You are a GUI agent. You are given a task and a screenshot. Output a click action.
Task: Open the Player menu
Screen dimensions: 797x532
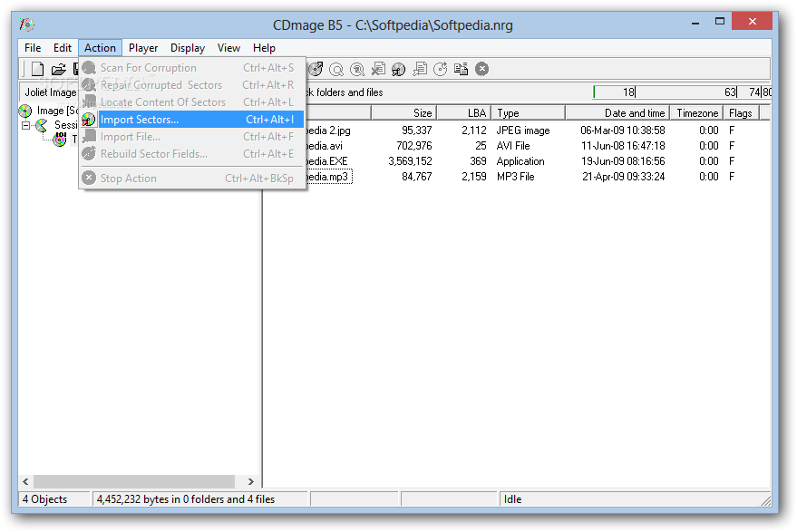143,48
